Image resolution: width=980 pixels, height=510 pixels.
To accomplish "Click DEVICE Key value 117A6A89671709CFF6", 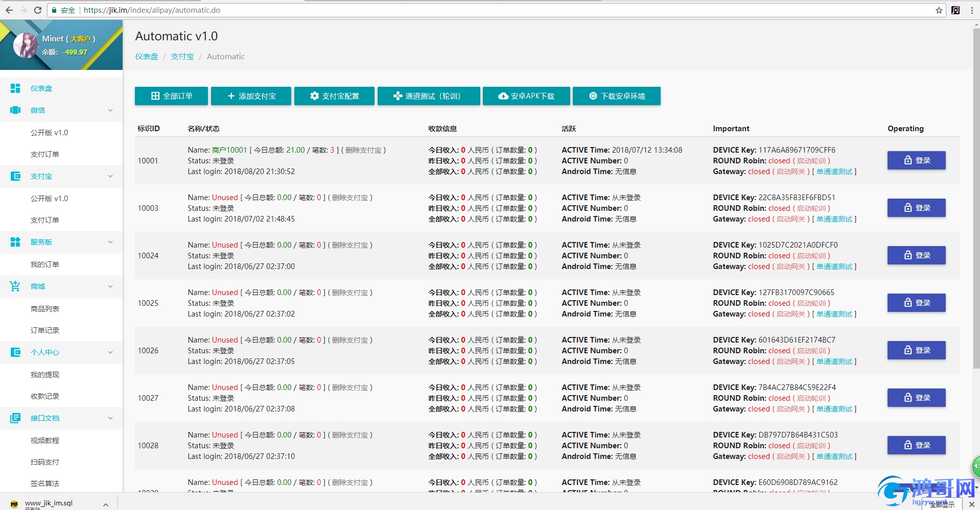I will 797,150.
